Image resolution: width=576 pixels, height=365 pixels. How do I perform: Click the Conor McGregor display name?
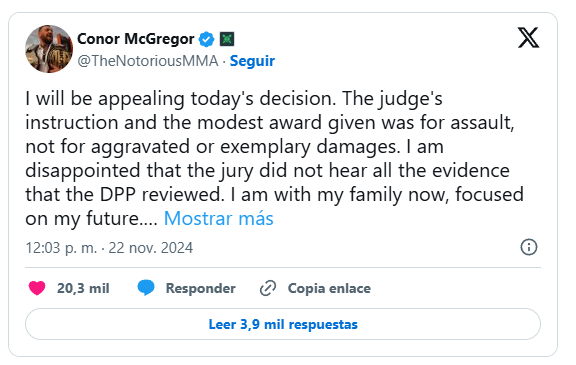pyautogui.click(x=136, y=39)
